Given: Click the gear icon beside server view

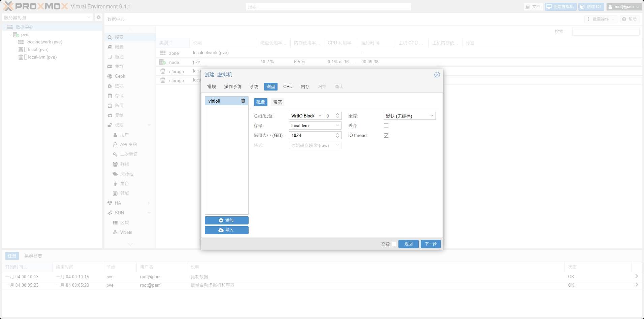Looking at the screenshot, I should click(x=99, y=17).
